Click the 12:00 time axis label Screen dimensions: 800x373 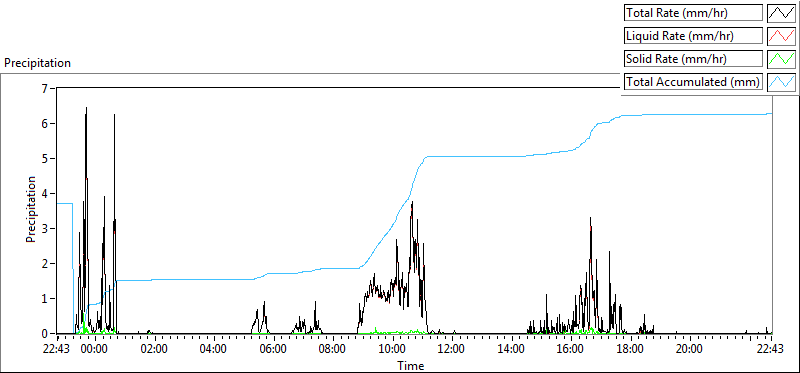452,350
